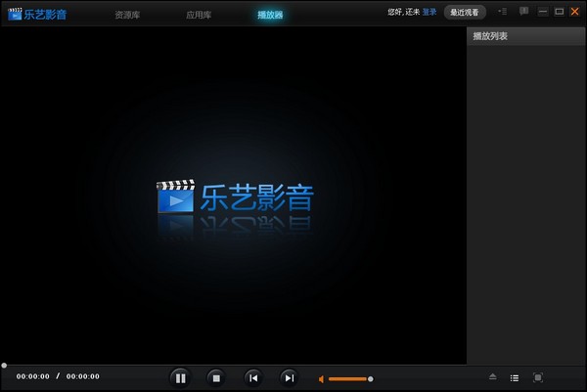Open the main menu list icon

pos(502,11)
